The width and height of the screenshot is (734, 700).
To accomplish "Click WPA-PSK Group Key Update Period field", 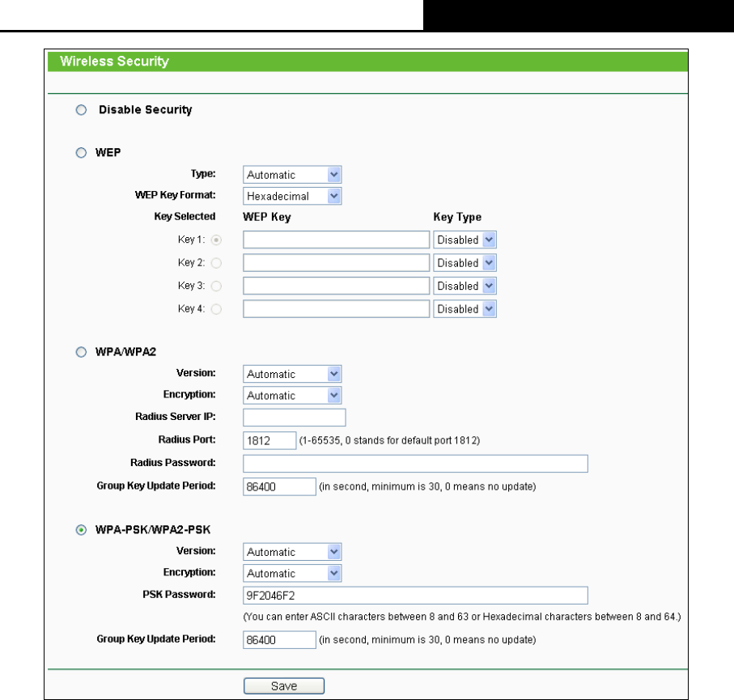I will (x=279, y=640).
